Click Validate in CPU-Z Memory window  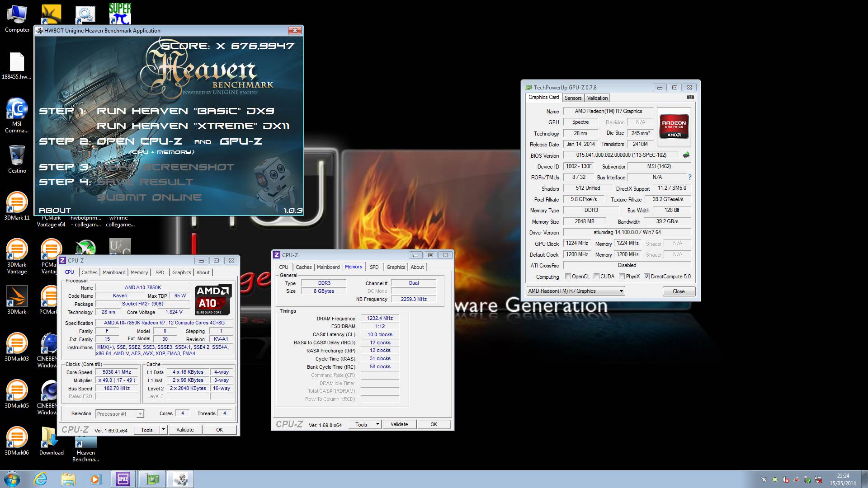click(399, 424)
